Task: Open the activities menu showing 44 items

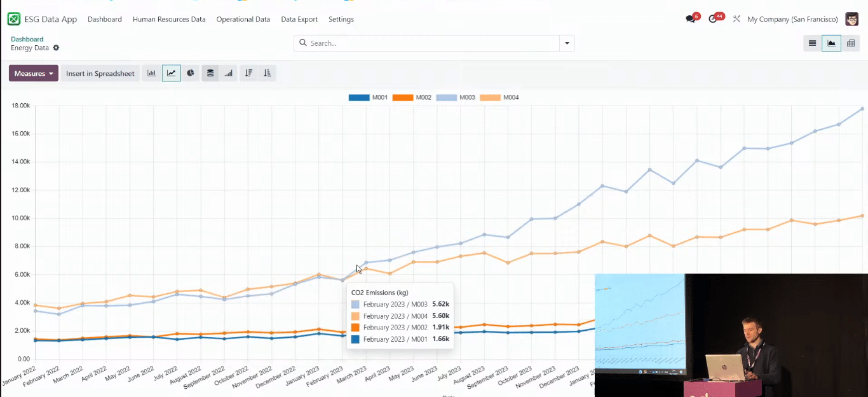Action: (713, 19)
